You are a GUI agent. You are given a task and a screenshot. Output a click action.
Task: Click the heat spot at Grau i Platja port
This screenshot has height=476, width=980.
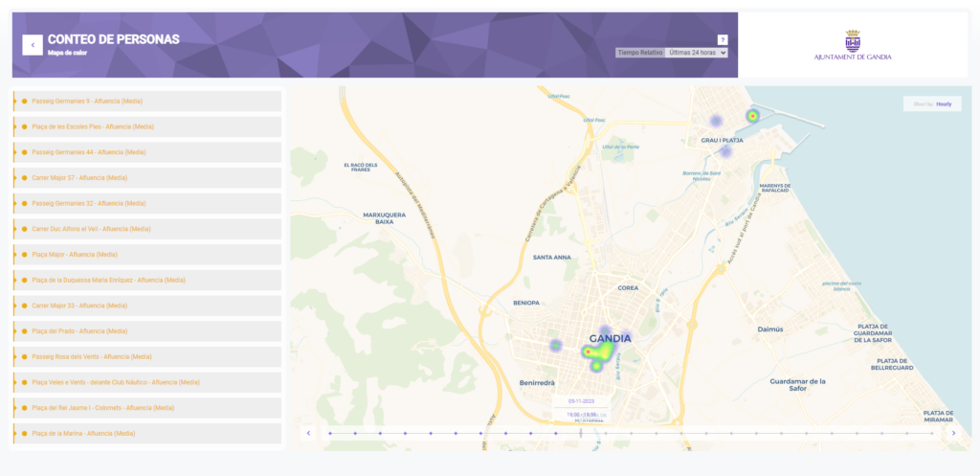[752, 116]
